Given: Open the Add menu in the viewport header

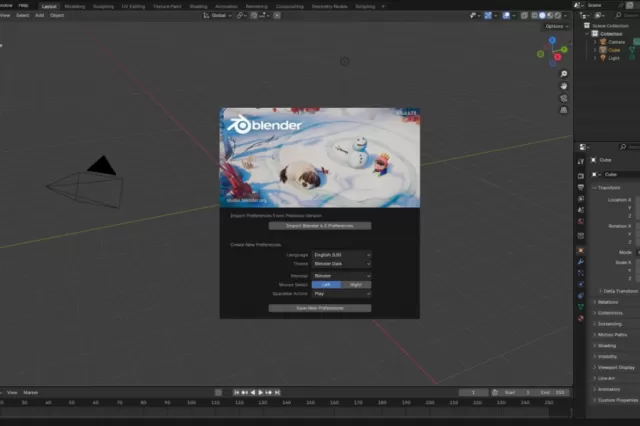Looking at the screenshot, I should pyautogui.click(x=40, y=16).
